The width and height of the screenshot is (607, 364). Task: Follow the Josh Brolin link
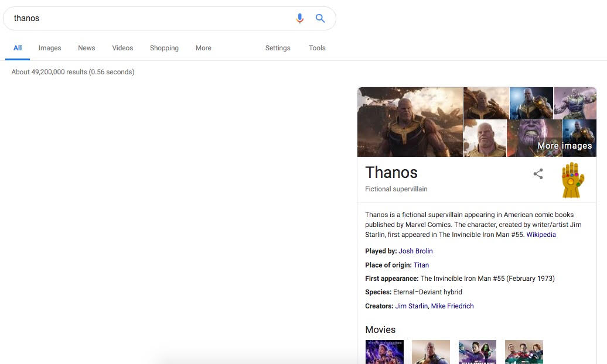pos(415,251)
